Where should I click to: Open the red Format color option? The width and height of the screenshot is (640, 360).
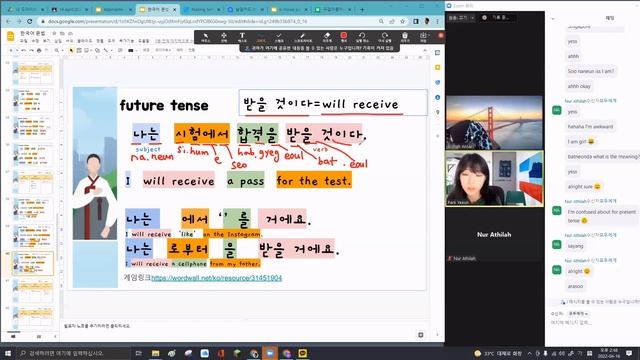pyautogui.click(x=344, y=37)
